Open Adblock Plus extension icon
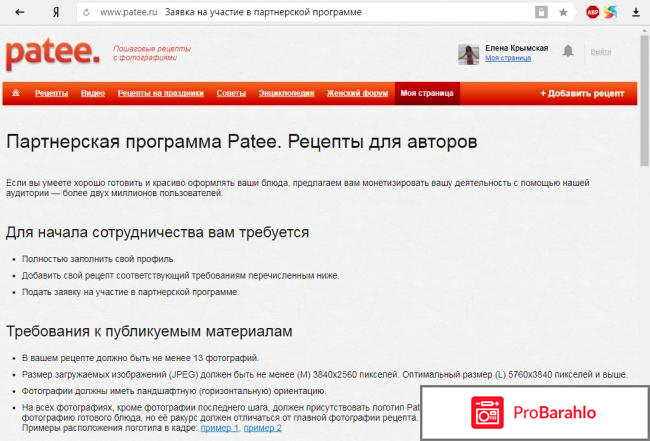 point(592,12)
